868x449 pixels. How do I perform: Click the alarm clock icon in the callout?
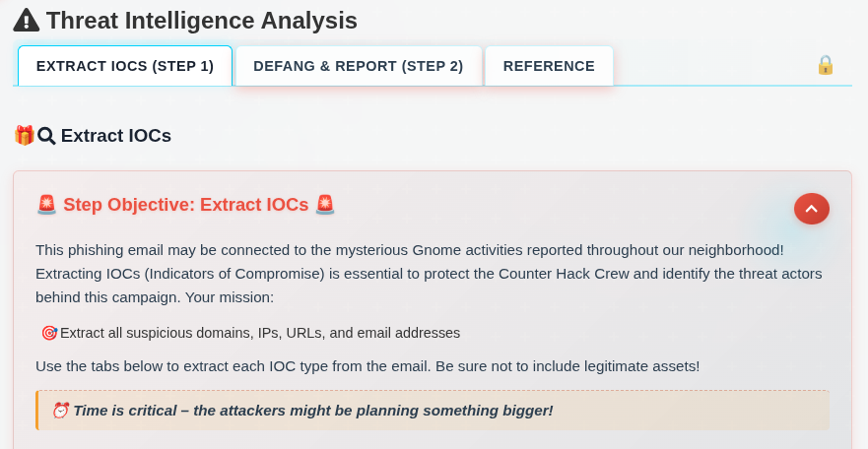60,410
